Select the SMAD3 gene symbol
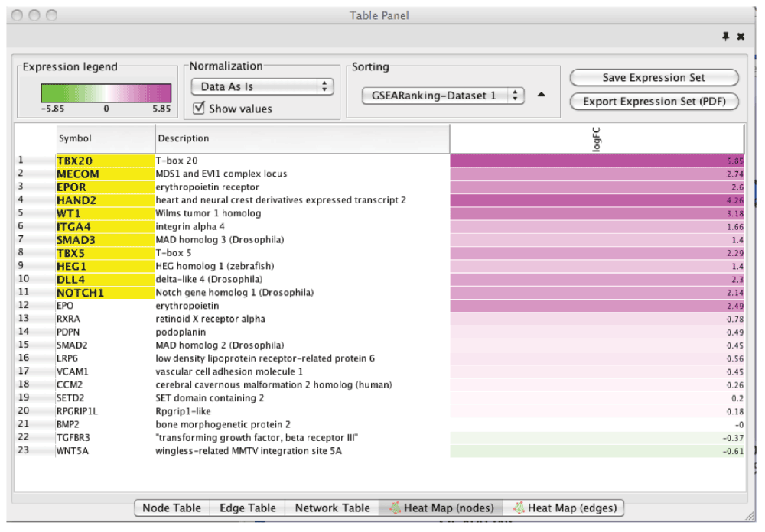765x532 pixels. coord(76,240)
